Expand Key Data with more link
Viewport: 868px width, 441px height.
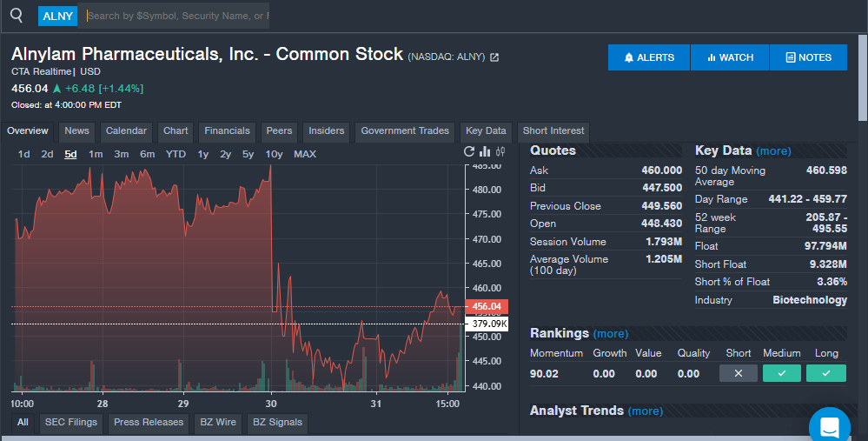coord(773,151)
